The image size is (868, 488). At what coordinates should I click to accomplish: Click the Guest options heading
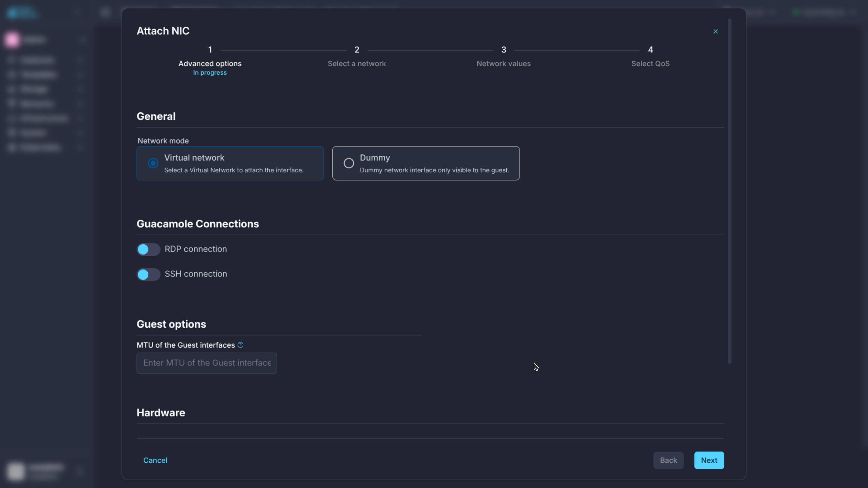tap(171, 324)
